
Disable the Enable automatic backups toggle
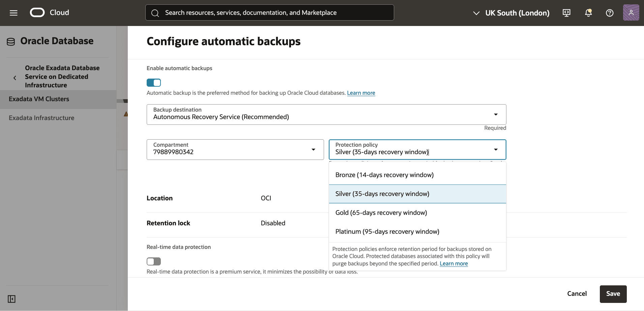(153, 82)
